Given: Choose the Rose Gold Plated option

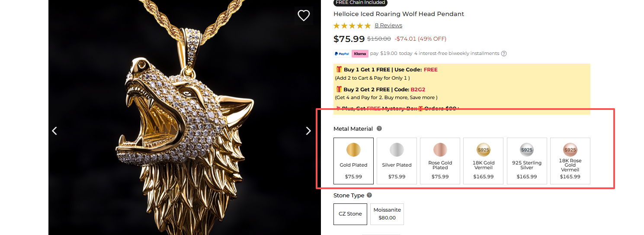Looking at the screenshot, I should (440, 161).
